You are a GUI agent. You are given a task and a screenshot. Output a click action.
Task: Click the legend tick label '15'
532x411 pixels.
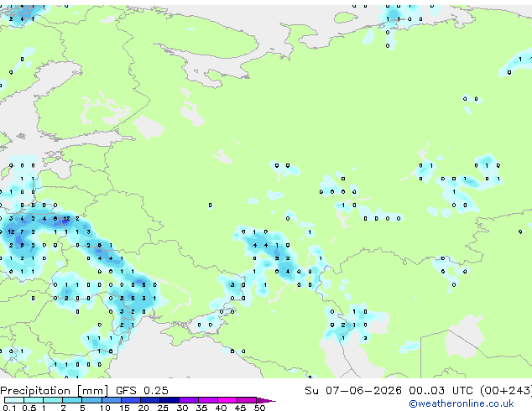click(124, 408)
